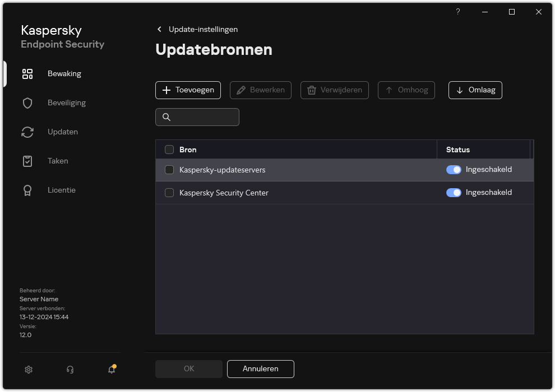Select the Beveiliging shield icon
555x392 pixels.
click(27, 102)
